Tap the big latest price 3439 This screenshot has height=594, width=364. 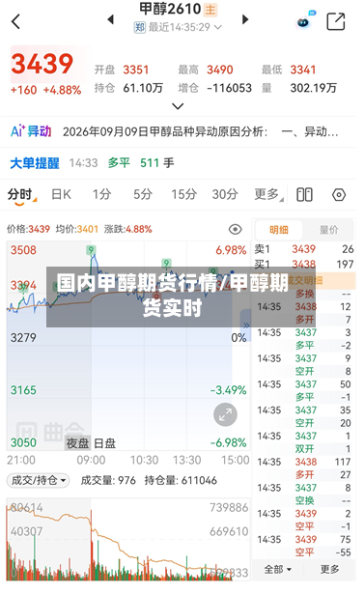pos(42,64)
